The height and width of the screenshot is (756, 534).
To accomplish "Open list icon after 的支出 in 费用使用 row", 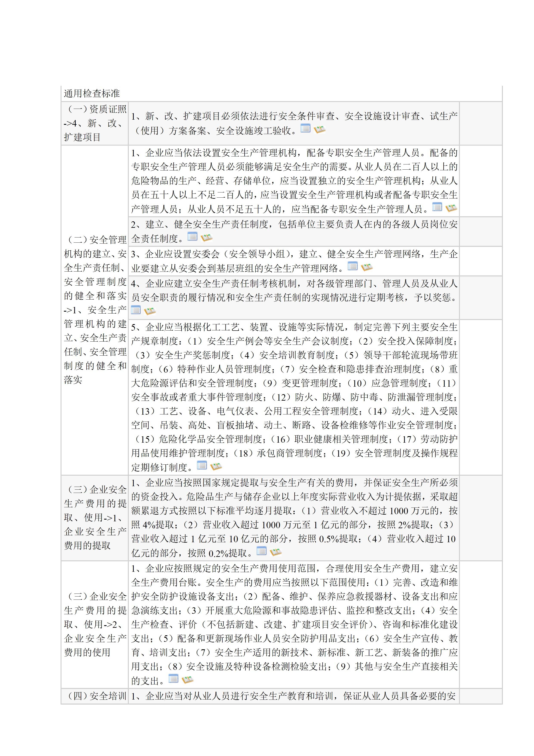I will click(x=173, y=678).
